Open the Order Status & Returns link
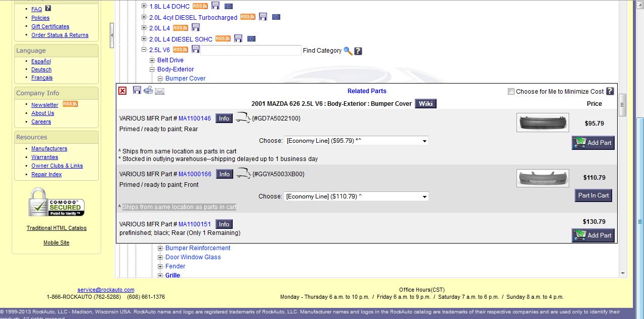 pyautogui.click(x=60, y=35)
